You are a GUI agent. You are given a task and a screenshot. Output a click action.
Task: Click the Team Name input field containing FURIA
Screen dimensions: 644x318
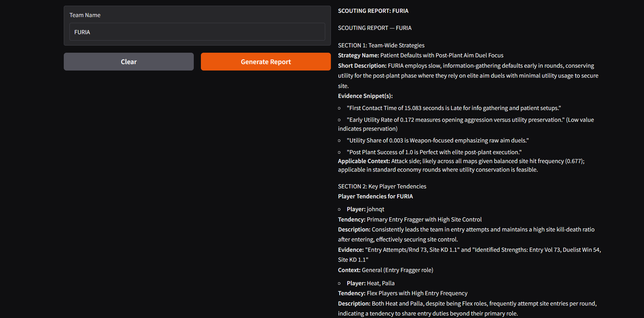197,32
